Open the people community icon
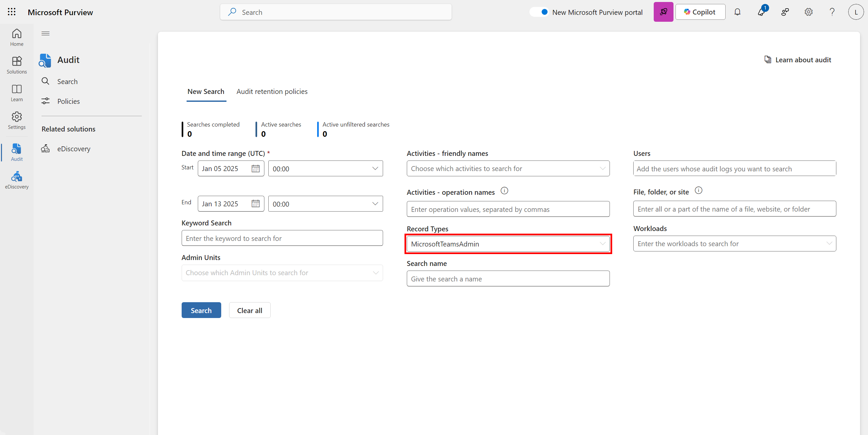This screenshot has height=435, width=868. (x=785, y=12)
